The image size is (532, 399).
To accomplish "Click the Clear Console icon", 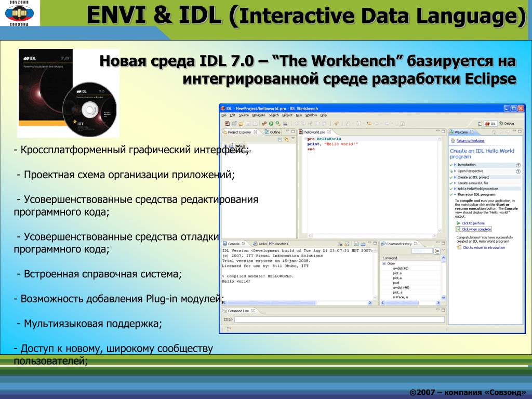I will click(x=340, y=244).
